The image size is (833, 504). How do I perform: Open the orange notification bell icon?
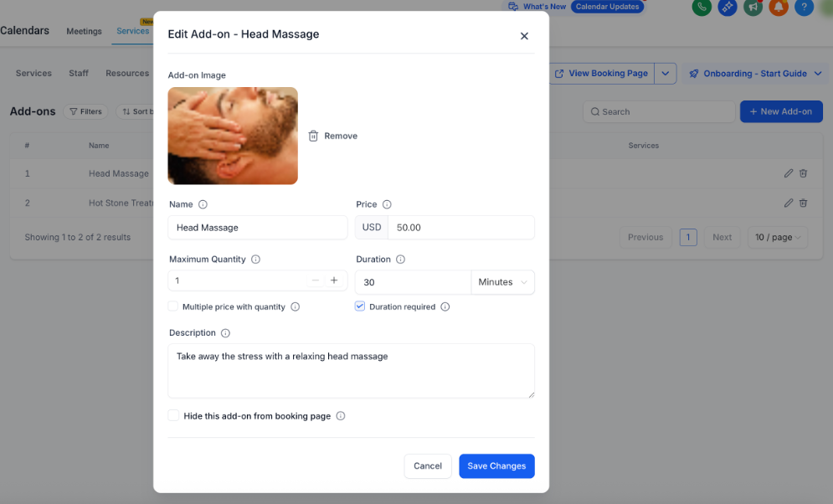779,8
